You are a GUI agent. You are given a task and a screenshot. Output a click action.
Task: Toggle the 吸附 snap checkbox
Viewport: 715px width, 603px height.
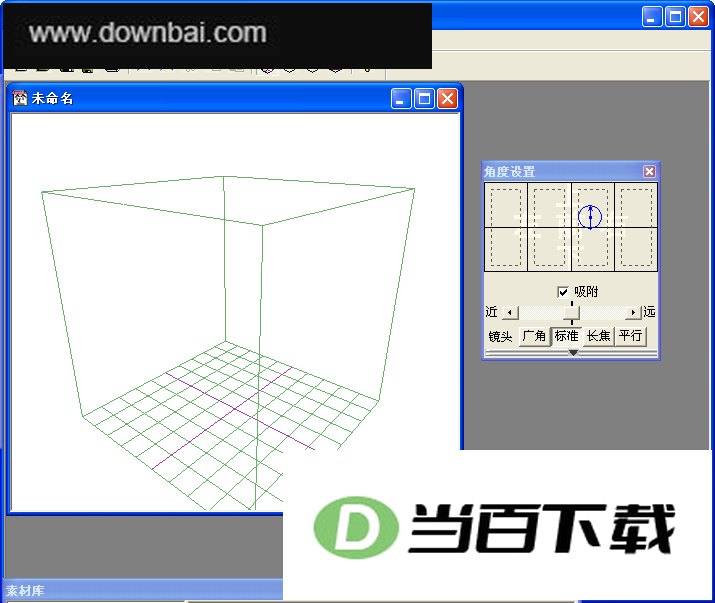(563, 292)
